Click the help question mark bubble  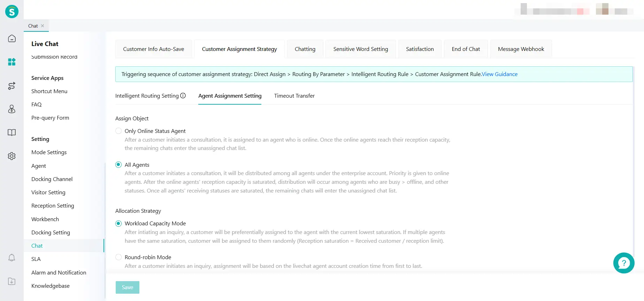pyautogui.click(x=623, y=263)
